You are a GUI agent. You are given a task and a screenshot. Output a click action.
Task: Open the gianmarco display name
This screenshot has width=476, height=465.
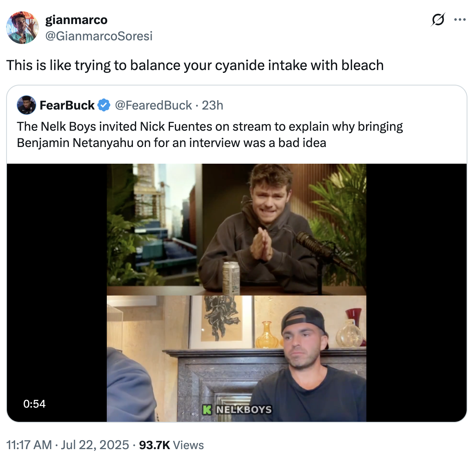click(x=76, y=20)
